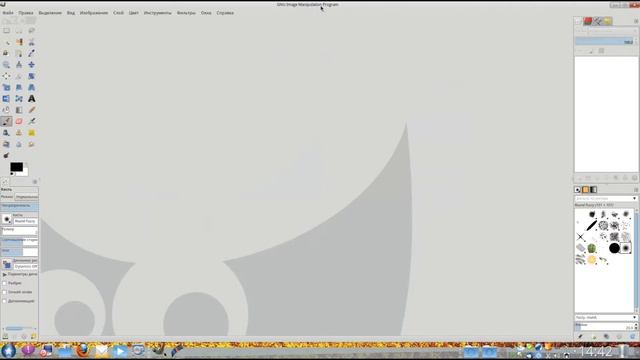The image size is (640, 360).
Task: Click the Непрозрачность opacity slider in tool options
Action: pyautogui.click(x=19, y=206)
